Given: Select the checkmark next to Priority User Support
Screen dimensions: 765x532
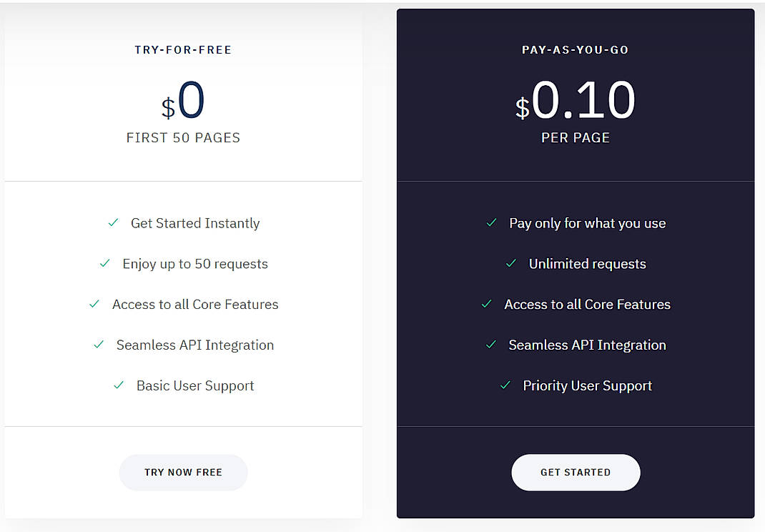Looking at the screenshot, I should tap(505, 386).
